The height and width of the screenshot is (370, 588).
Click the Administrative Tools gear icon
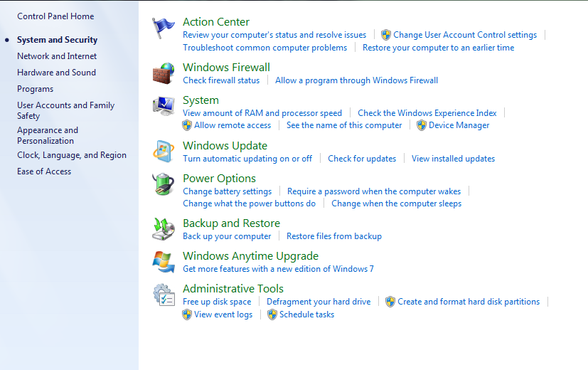point(164,295)
